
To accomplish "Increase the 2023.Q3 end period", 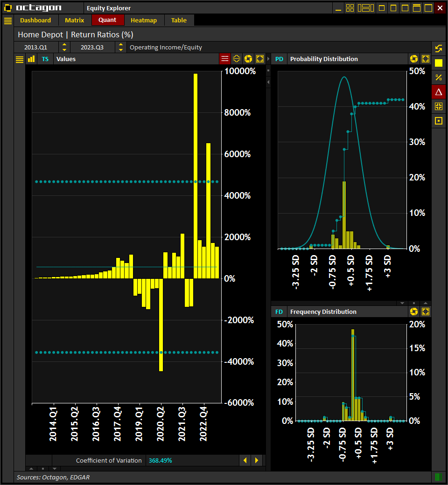I will 121,45.
